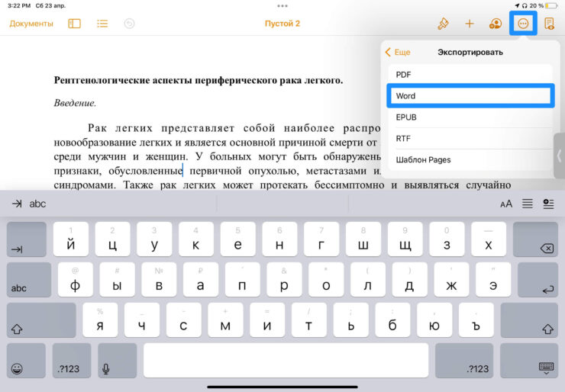The height and width of the screenshot is (392, 565).
Task: Tap the right Shift key
Action: pyautogui.click(x=529, y=320)
